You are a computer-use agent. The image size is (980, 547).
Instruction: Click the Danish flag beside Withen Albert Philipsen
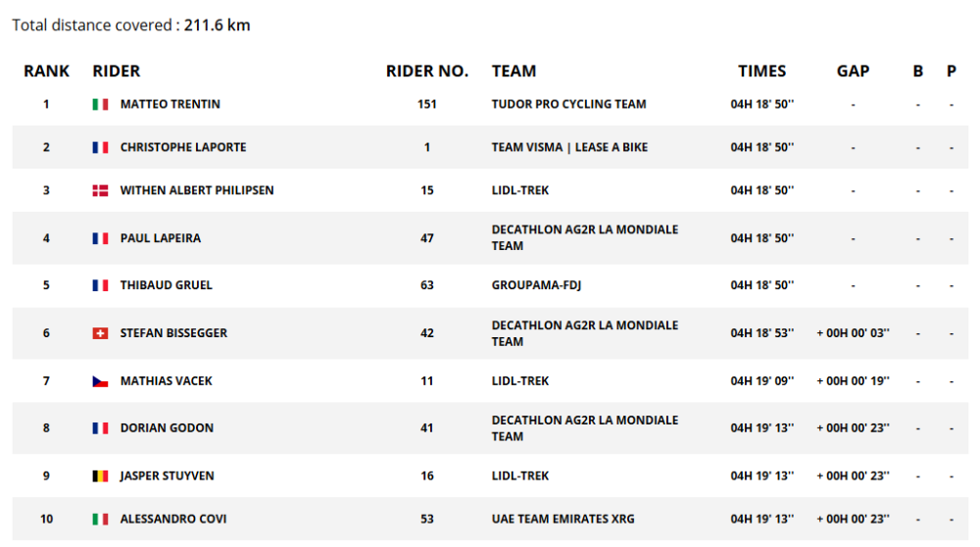[x=100, y=190]
